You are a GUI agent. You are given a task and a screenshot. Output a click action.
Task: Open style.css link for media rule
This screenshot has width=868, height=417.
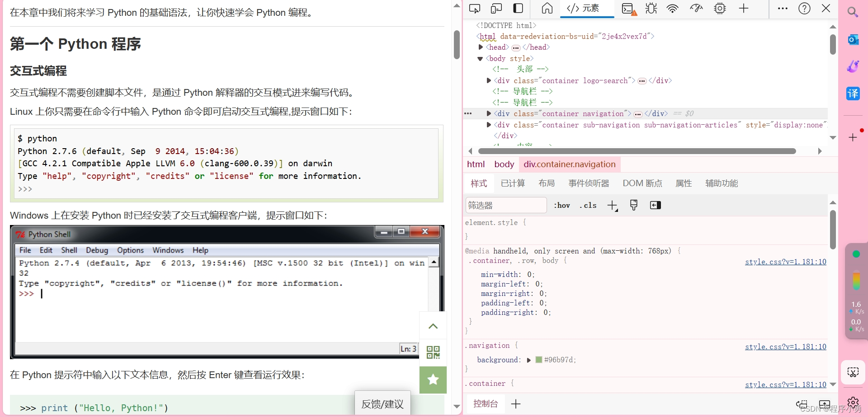coord(786,262)
